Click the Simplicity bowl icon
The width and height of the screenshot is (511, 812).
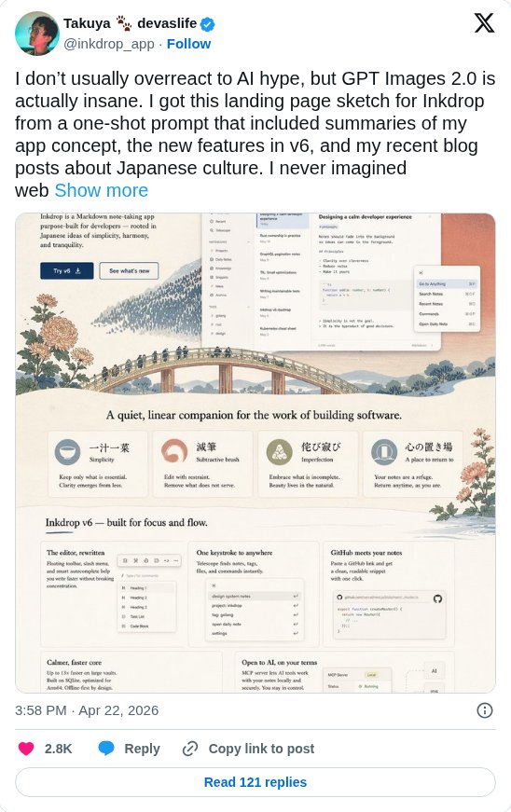click(x=67, y=452)
